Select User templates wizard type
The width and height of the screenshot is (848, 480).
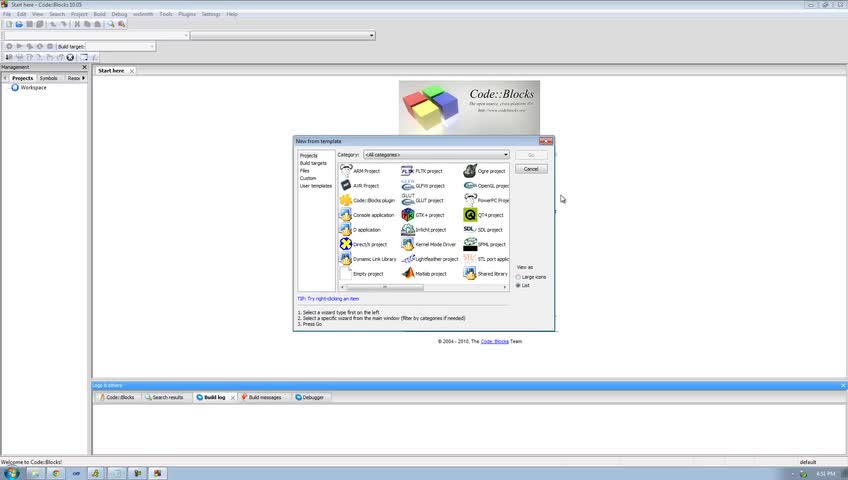tap(316, 186)
